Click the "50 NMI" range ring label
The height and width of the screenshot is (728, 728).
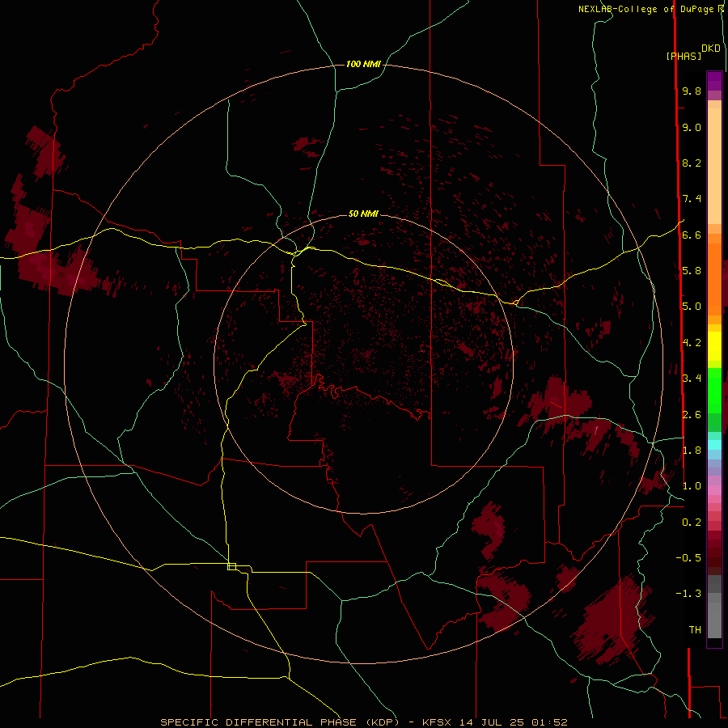click(363, 214)
